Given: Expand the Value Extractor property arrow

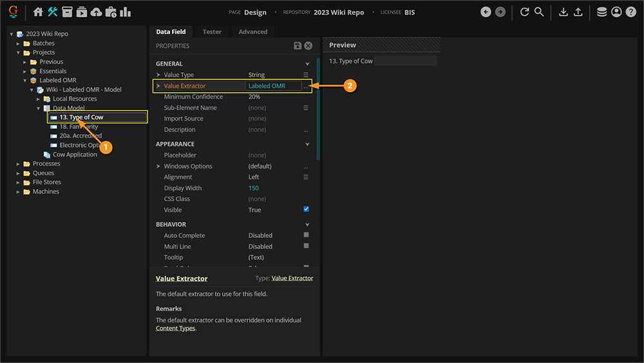Looking at the screenshot, I should 158,86.
